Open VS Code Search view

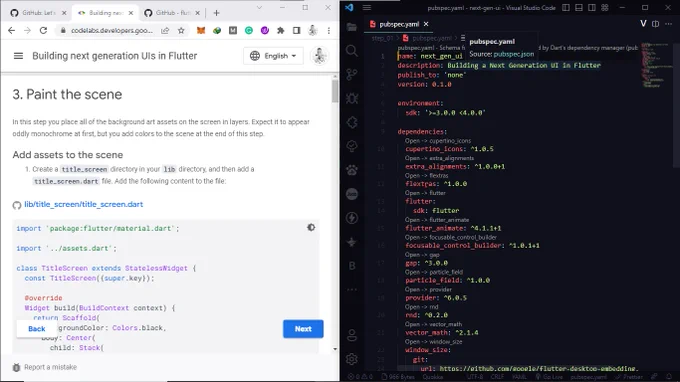352,51
